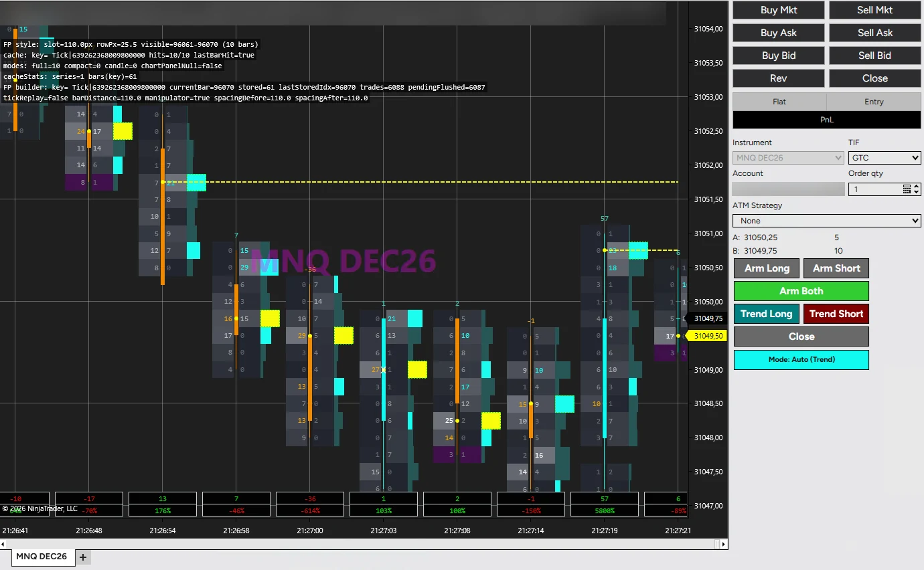
Task: Click the 5800% delta percentage cell
Action: tap(605, 510)
